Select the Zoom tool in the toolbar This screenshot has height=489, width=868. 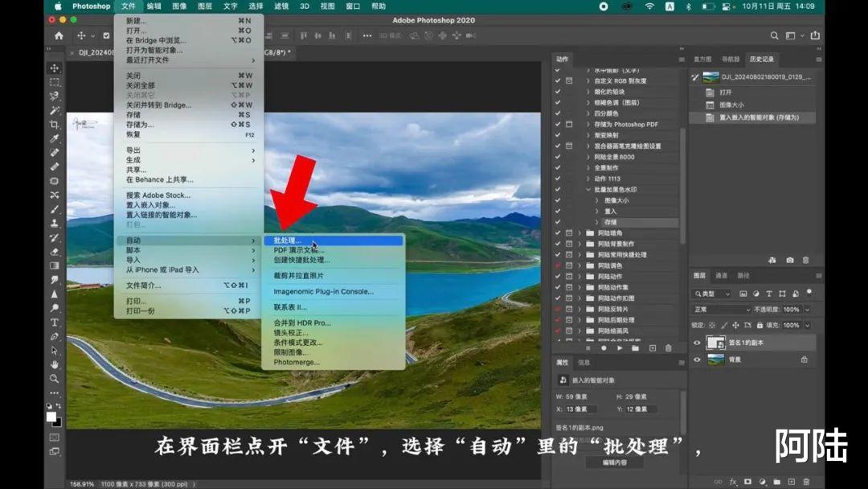(x=55, y=379)
